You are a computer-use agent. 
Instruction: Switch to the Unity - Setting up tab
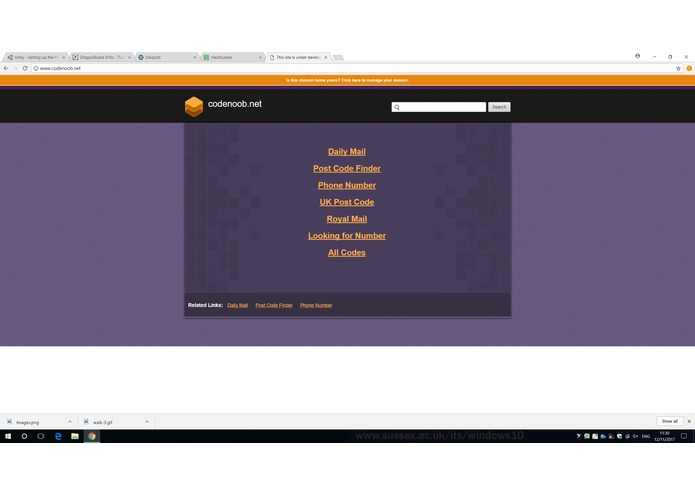click(x=35, y=58)
